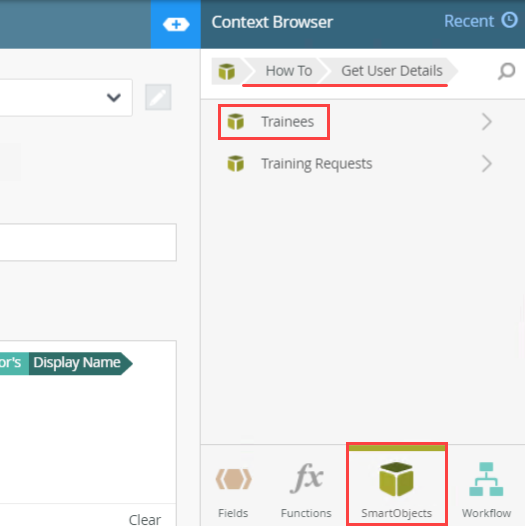Go to SmartObjects root breadcrumb cube icon

(227, 71)
